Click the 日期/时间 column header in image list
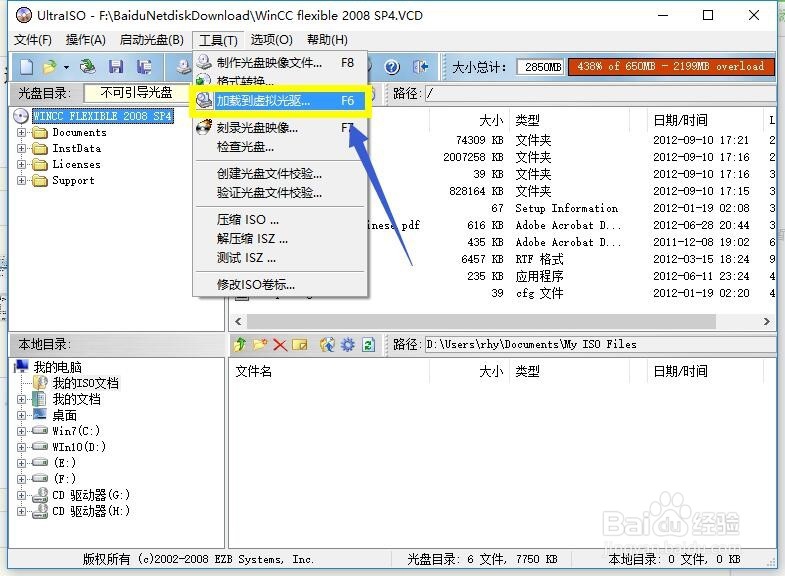 pyautogui.click(x=704, y=120)
